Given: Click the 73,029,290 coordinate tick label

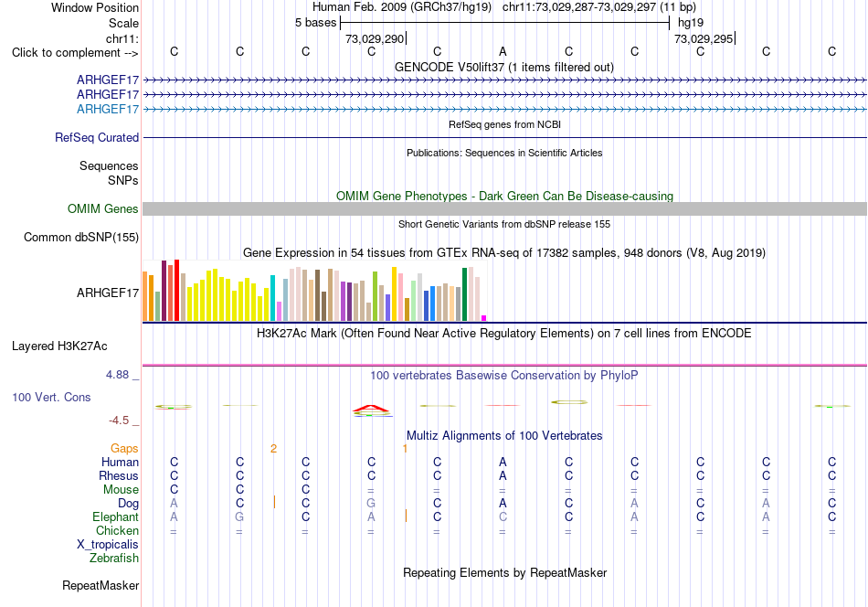Looking at the screenshot, I should coord(375,38).
